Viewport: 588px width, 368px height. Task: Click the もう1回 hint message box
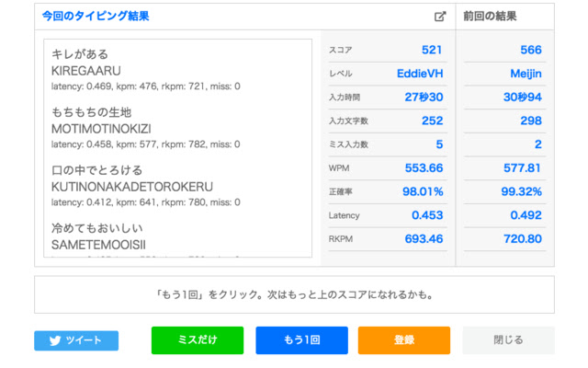coord(294,294)
